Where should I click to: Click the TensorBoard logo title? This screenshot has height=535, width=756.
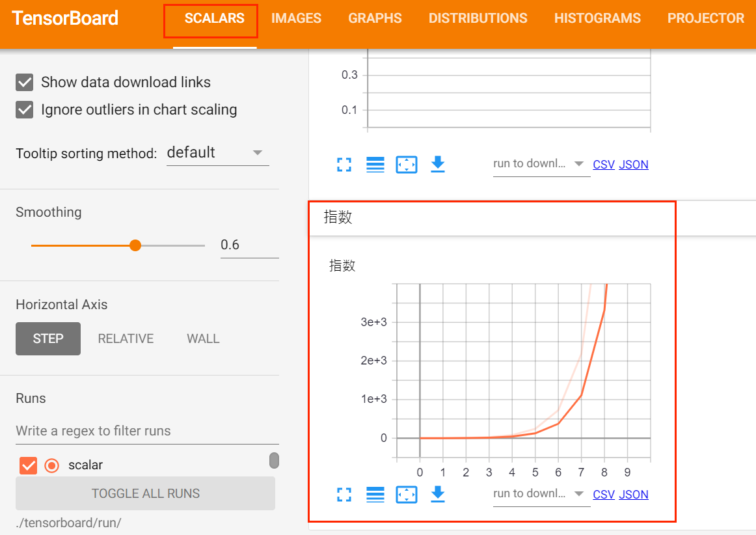[x=65, y=18]
